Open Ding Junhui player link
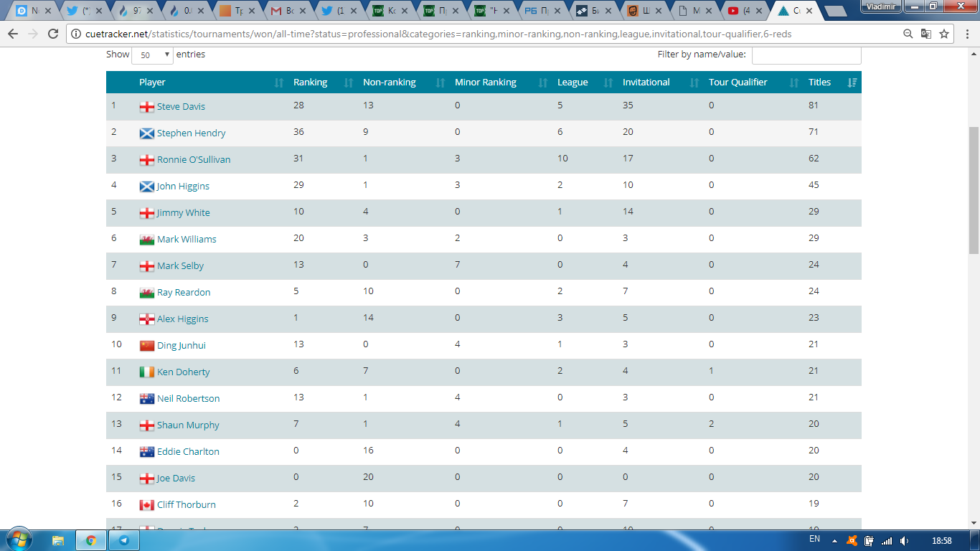The height and width of the screenshot is (551, 980). pyautogui.click(x=182, y=345)
